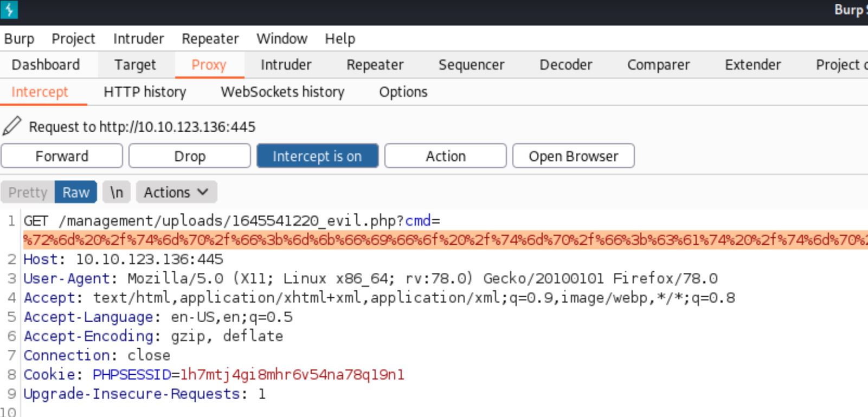Image resolution: width=868 pixels, height=417 pixels.
Task: Click the Open Browser button
Action: [x=573, y=156]
